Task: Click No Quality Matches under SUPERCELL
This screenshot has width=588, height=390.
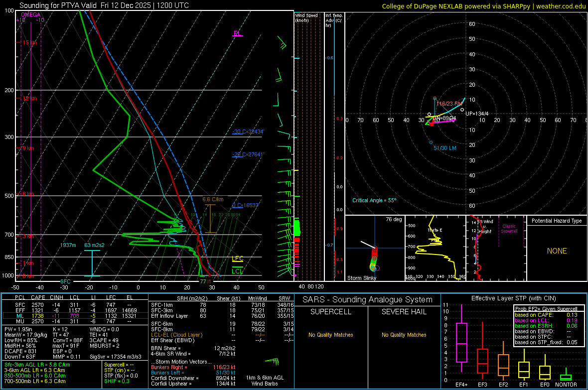Action: [331, 335]
